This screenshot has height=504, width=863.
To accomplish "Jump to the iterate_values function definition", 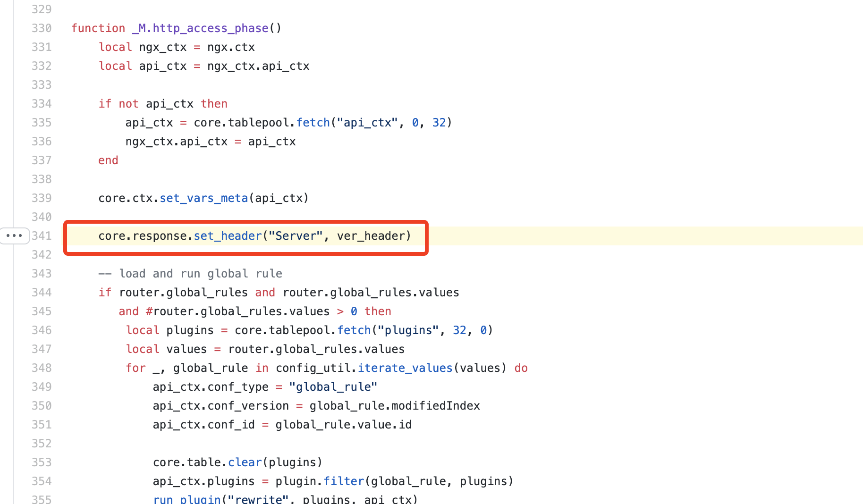I will (x=405, y=368).
